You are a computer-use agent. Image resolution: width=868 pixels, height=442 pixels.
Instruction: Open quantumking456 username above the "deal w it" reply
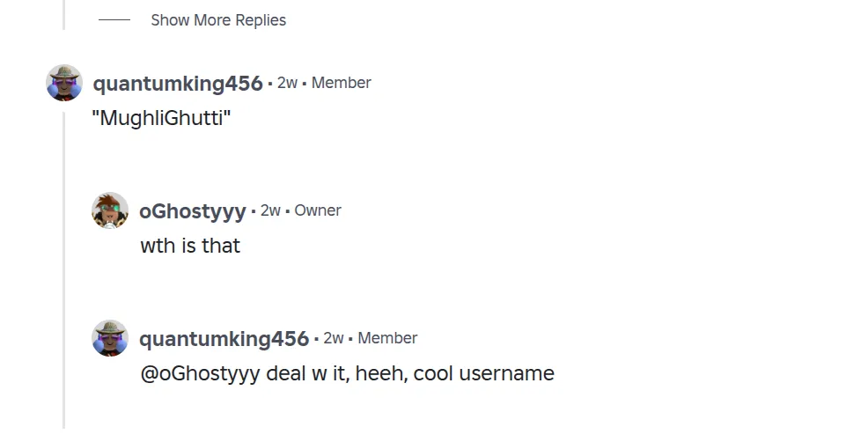224,339
